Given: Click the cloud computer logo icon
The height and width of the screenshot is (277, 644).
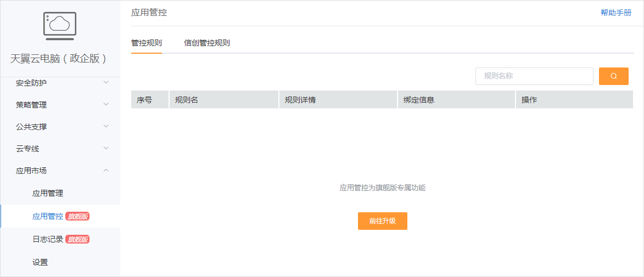Looking at the screenshot, I should click(x=60, y=25).
